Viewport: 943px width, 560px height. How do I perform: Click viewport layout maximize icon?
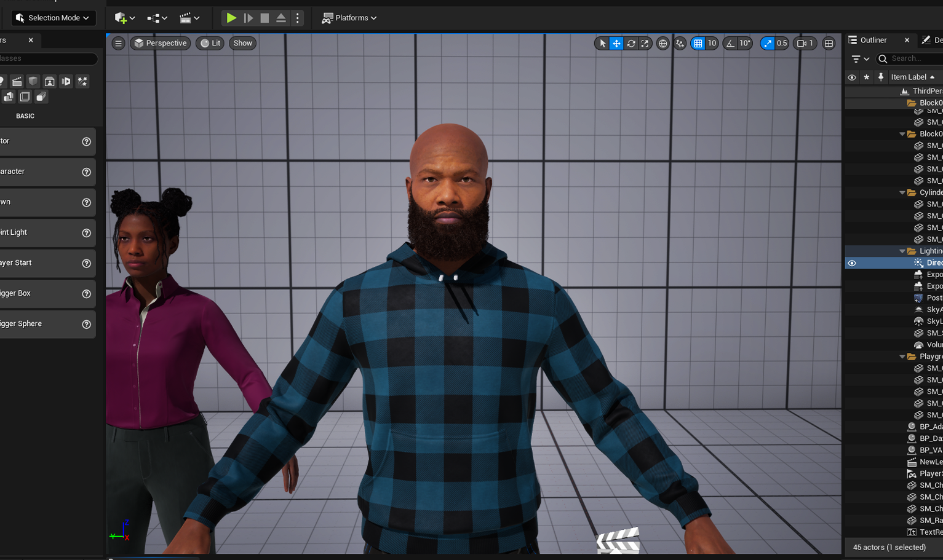tap(829, 43)
